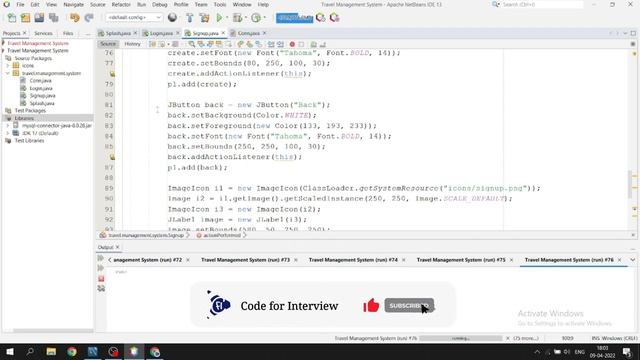Open the Run Project dropdown arrow
640x360 pixels.
tap(227, 18)
